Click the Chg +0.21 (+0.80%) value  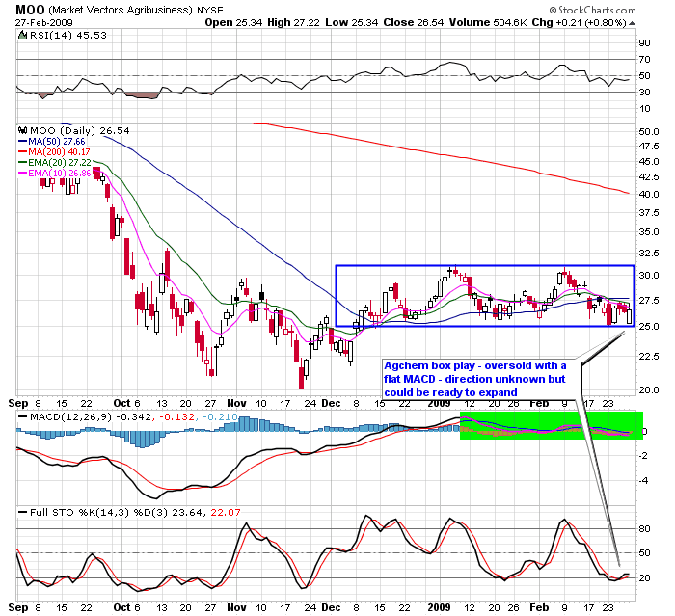[579, 22]
